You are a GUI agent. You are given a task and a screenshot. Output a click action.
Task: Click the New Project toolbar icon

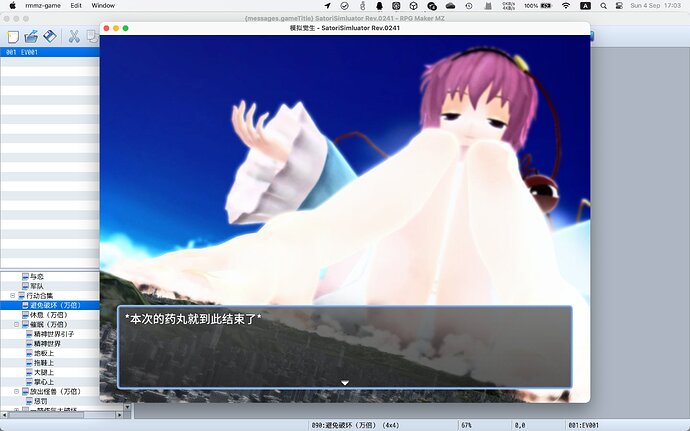(13, 37)
